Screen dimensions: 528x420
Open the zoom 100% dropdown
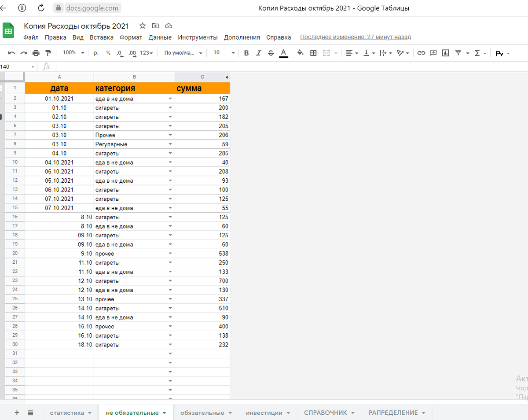point(73,53)
